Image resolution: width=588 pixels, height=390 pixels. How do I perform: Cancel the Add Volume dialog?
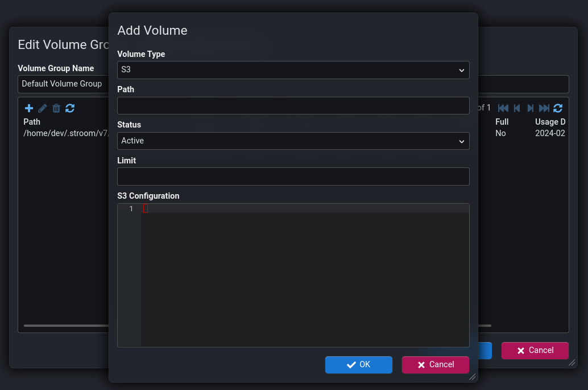(435, 365)
